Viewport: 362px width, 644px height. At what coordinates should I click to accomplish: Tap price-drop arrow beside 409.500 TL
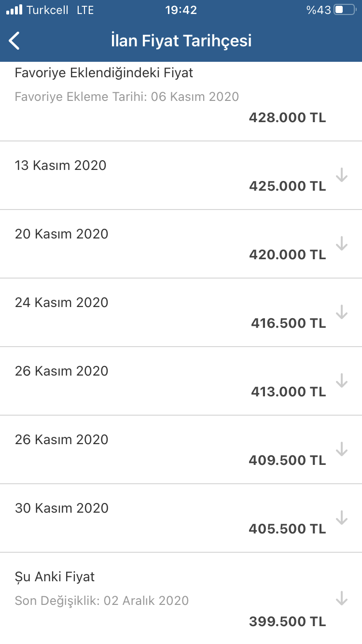[x=342, y=449]
